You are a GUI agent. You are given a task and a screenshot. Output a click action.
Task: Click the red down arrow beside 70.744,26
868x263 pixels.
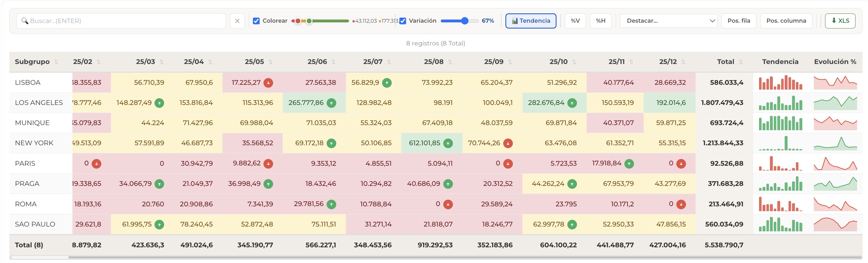tap(508, 143)
